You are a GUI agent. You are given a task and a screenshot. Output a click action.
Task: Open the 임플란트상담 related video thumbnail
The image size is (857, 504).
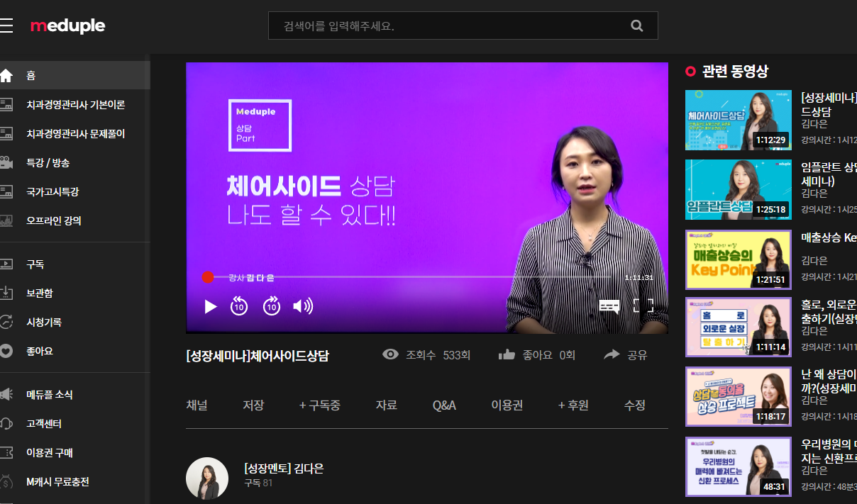click(x=739, y=189)
